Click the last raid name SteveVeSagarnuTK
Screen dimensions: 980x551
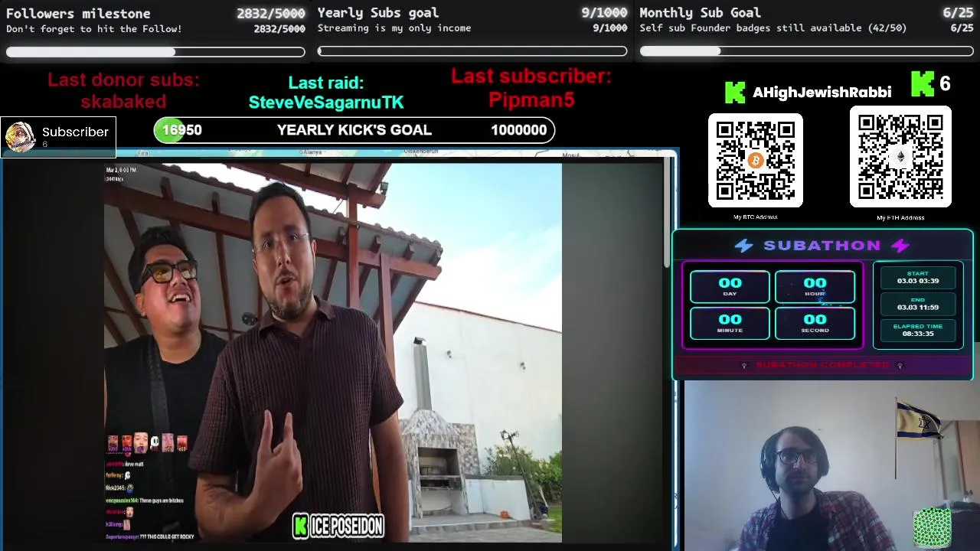point(326,102)
